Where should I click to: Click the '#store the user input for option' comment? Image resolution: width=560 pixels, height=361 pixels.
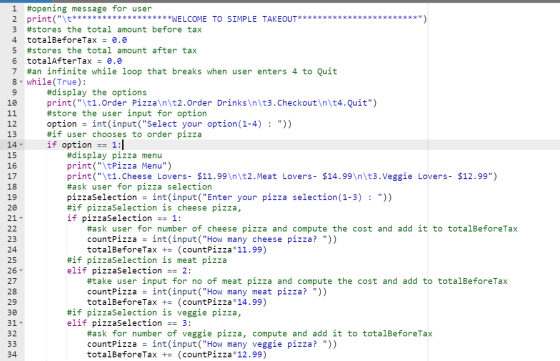[x=127, y=113]
